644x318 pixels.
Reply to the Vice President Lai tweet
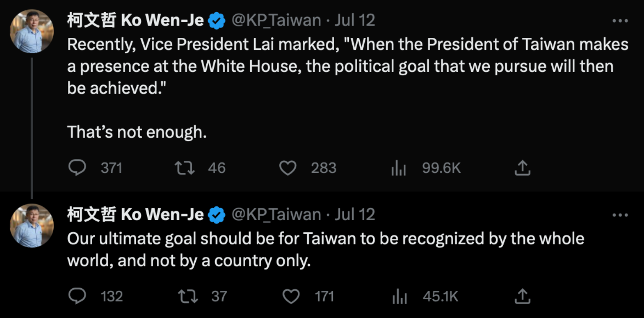tap(77, 168)
